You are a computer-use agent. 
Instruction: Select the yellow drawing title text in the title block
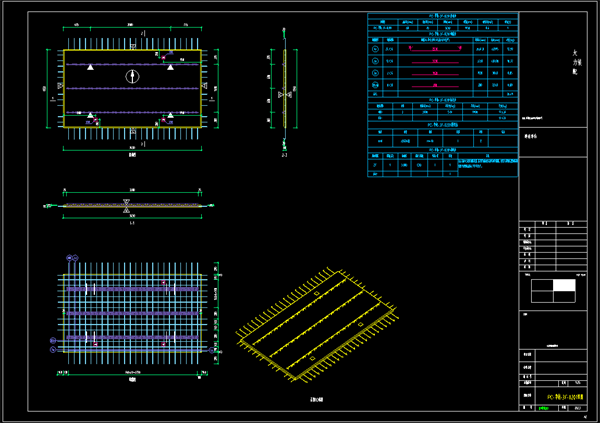pyautogui.click(x=565, y=397)
